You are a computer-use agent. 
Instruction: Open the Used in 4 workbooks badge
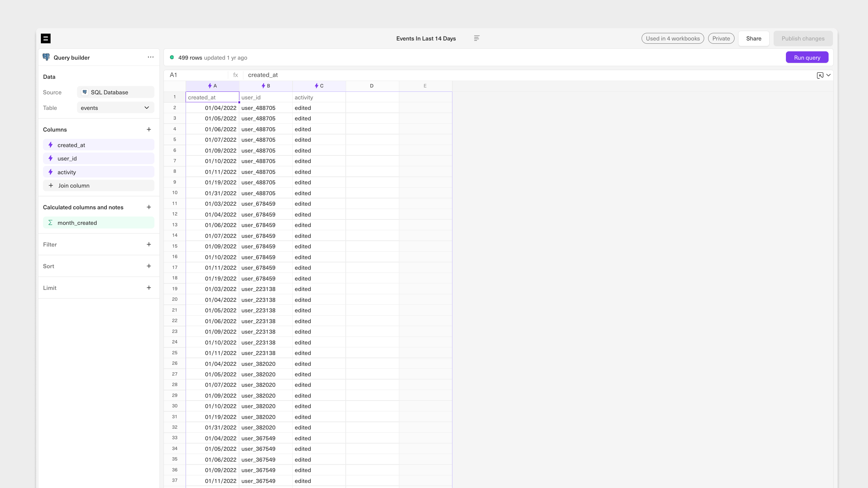coord(672,38)
